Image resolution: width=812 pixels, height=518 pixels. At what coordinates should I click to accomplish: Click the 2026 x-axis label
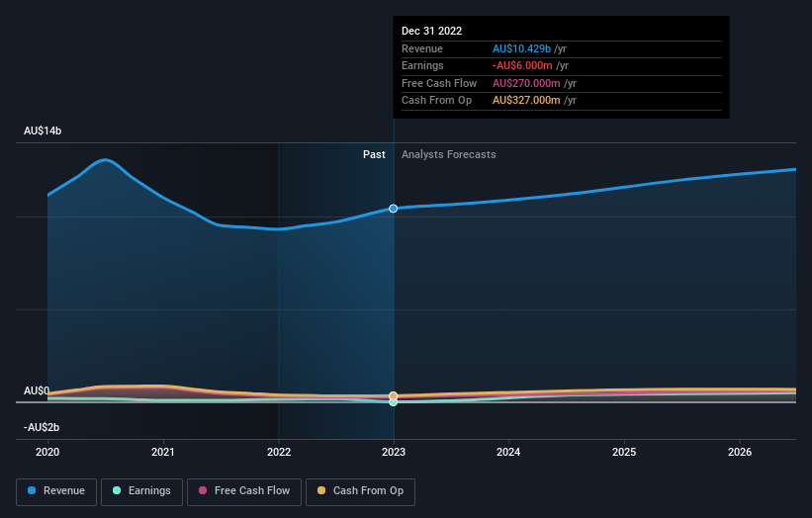[740, 452]
